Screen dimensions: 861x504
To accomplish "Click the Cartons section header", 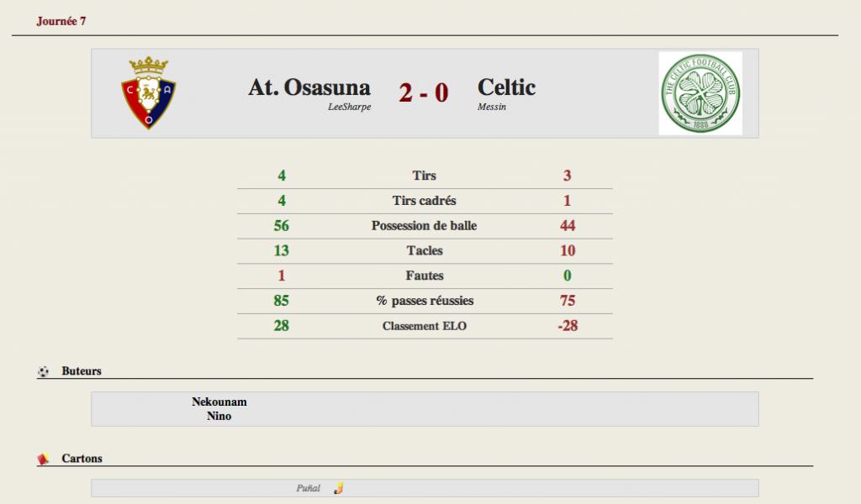I will [x=82, y=459].
